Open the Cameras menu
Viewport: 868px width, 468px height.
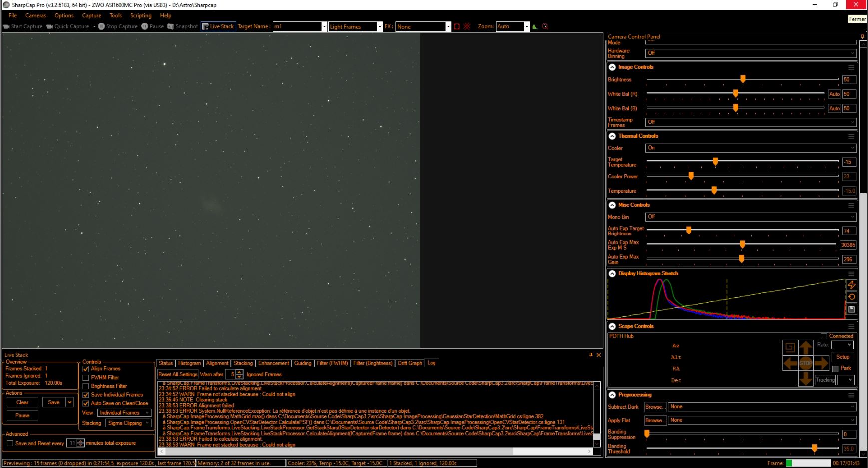coord(36,16)
